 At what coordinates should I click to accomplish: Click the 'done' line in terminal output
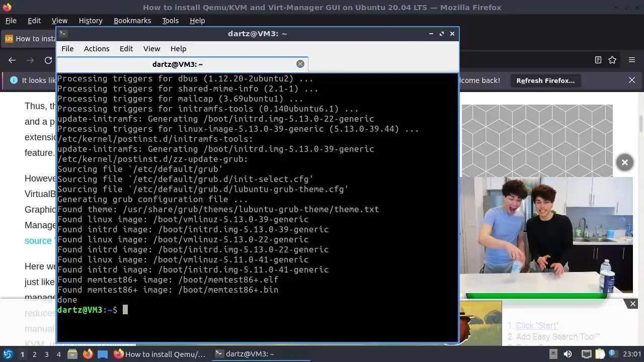tap(67, 300)
